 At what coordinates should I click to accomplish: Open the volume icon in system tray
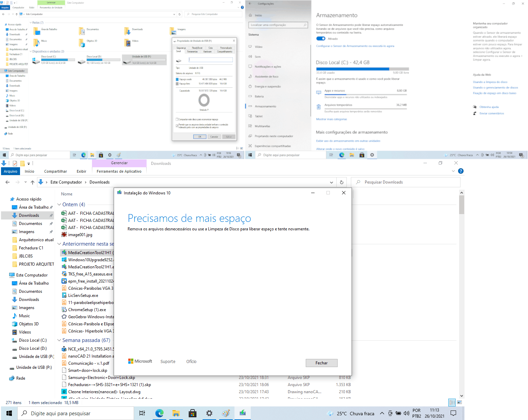point(407,413)
